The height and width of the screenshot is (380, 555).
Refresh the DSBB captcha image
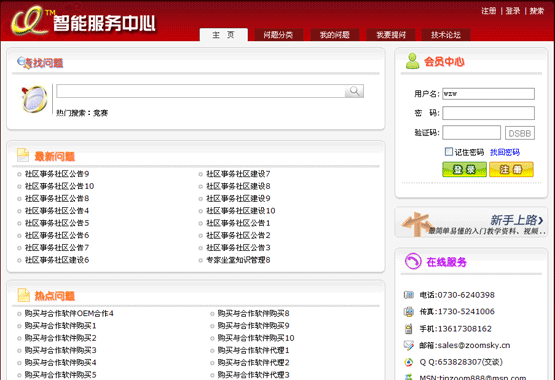pyautogui.click(x=520, y=133)
